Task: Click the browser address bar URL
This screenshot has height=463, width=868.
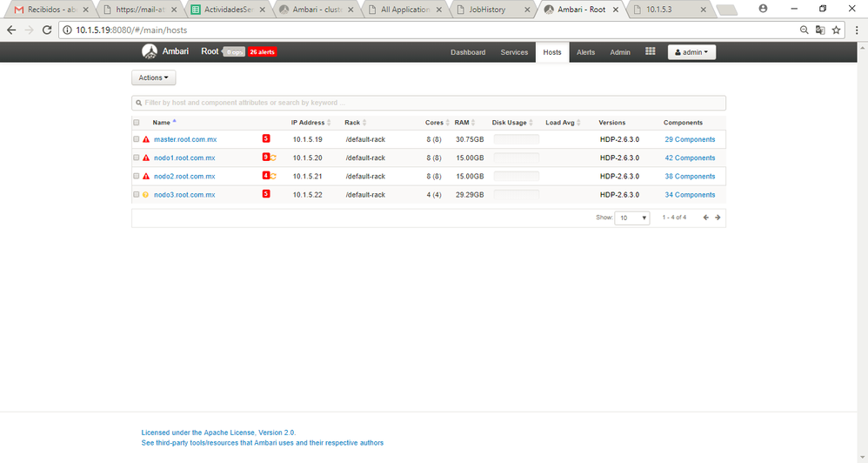Action: coord(131,30)
